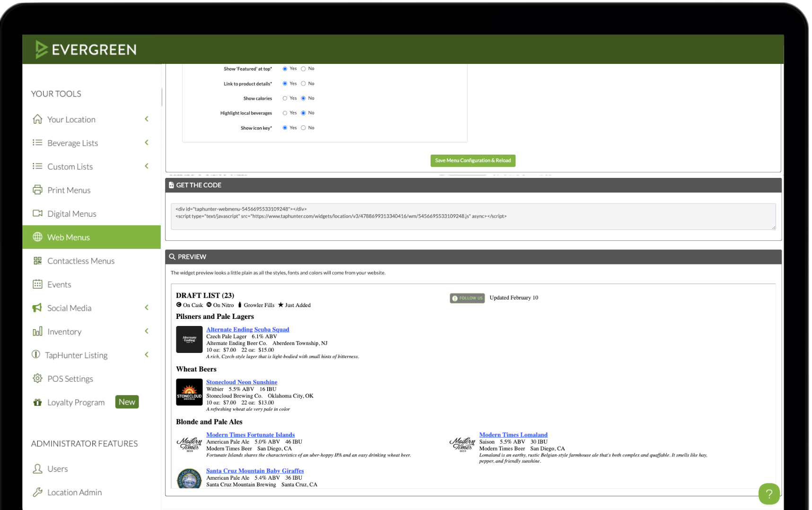Click the POS Settings gear icon
The height and width of the screenshot is (510, 812).
(37, 378)
